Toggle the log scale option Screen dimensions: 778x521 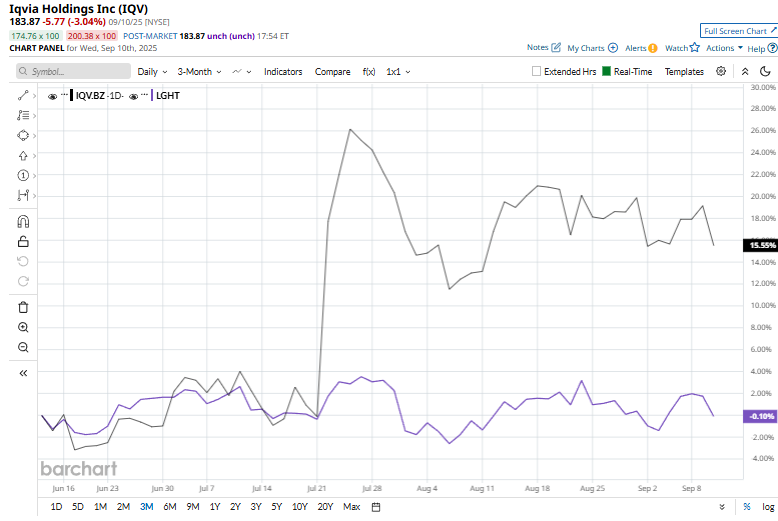[x=768, y=507]
